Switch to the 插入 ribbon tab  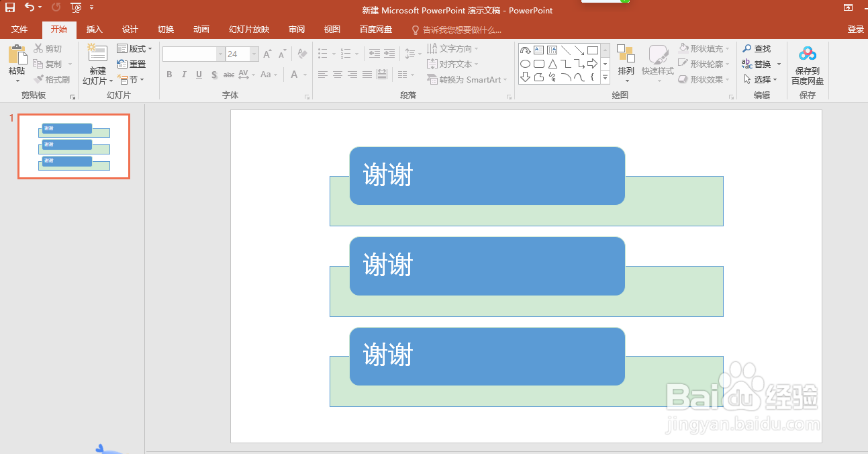tap(94, 29)
